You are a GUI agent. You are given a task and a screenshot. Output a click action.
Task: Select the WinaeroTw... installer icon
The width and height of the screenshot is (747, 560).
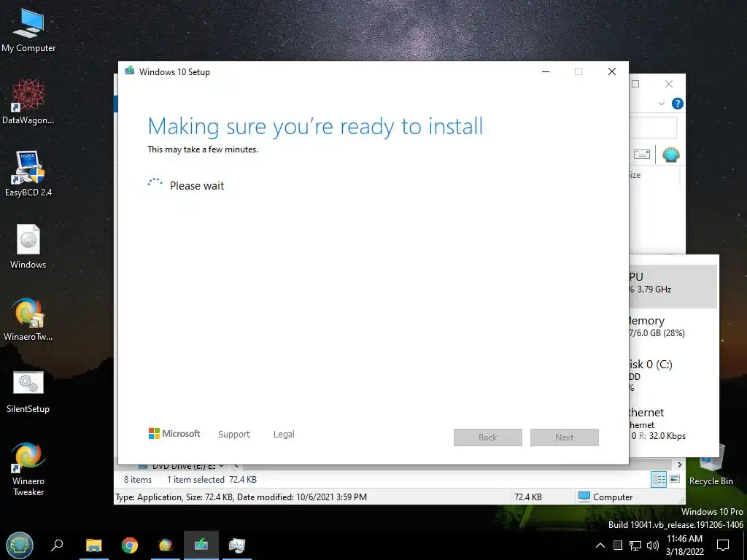(x=28, y=318)
